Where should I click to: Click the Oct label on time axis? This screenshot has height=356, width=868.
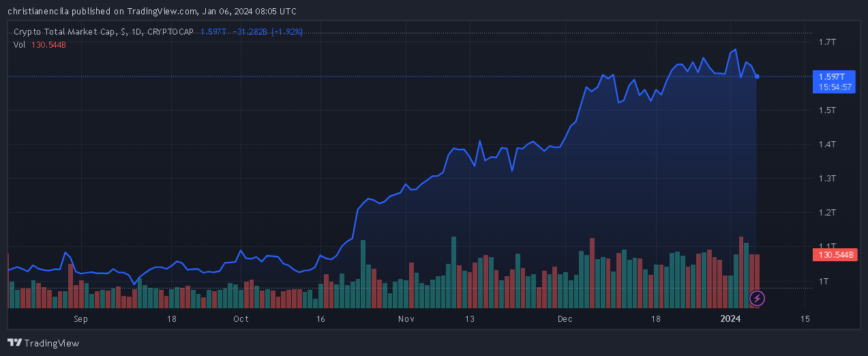point(240,319)
